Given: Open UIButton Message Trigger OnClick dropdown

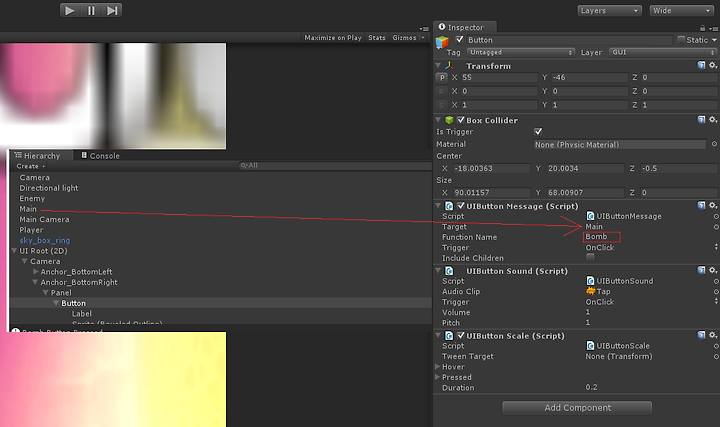Looking at the screenshot, I should tap(651, 247).
